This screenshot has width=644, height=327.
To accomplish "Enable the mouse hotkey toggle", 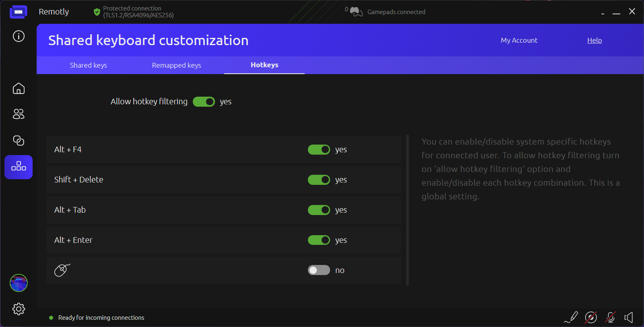I will (319, 270).
